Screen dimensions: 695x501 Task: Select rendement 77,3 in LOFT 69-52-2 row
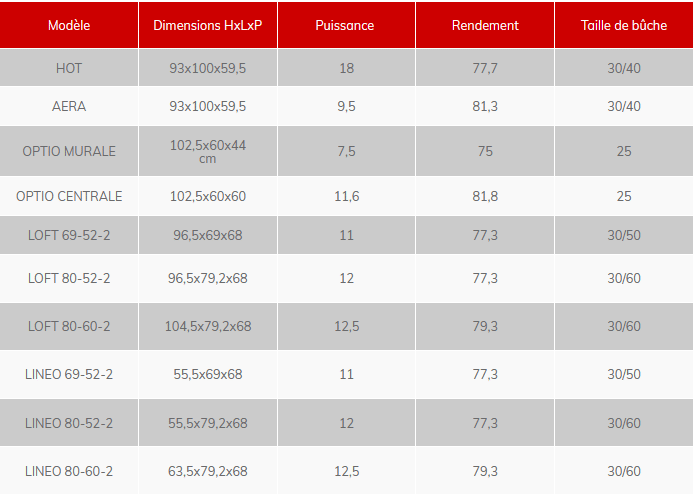coord(485,235)
